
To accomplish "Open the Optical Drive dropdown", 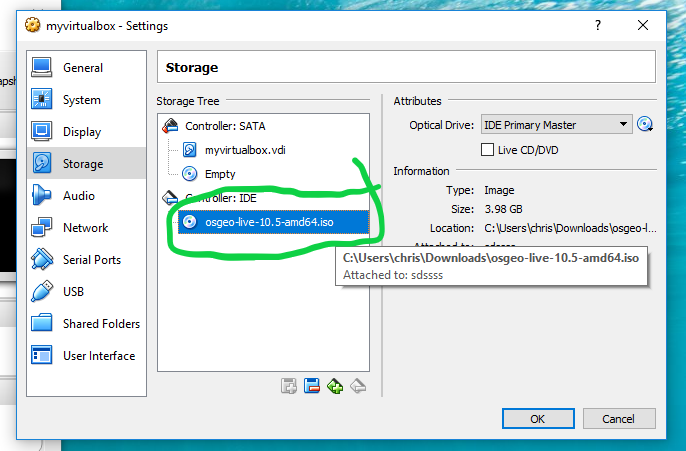I will tap(556, 125).
